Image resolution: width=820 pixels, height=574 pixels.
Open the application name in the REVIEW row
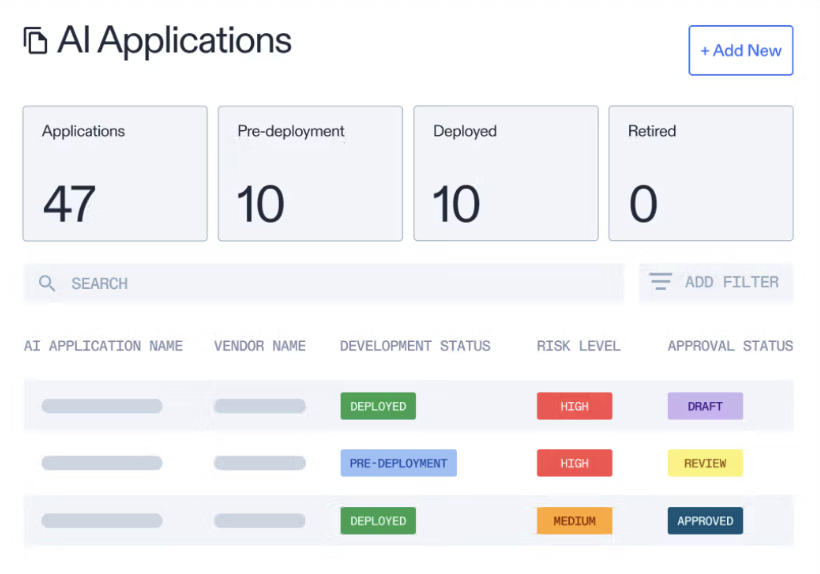(x=102, y=463)
